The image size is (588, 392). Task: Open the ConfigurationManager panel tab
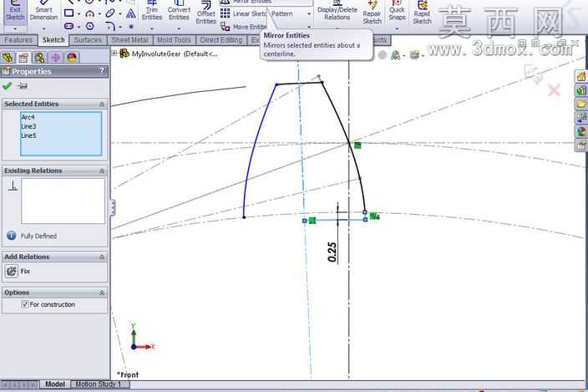pyautogui.click(x=39, y=58)
